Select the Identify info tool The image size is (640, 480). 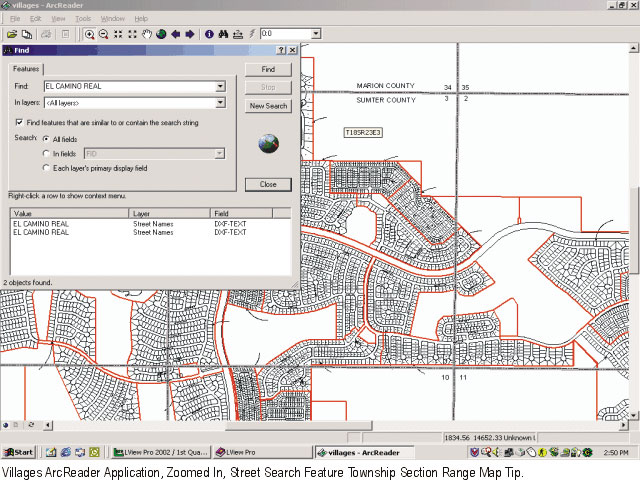210,34
